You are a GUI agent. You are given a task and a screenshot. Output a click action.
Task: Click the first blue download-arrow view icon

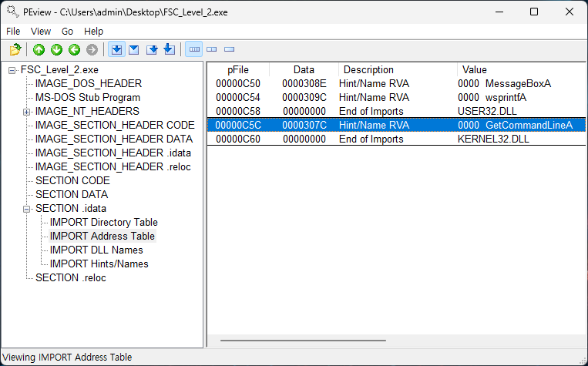117,50
